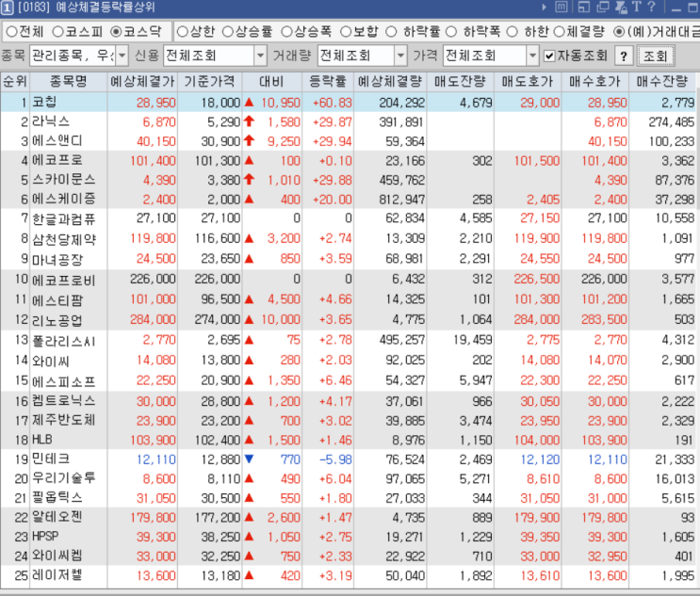Open the 신용 전체조회 dropdown
The width and height of the screenshot is (700, 596).
pos(261,56)
